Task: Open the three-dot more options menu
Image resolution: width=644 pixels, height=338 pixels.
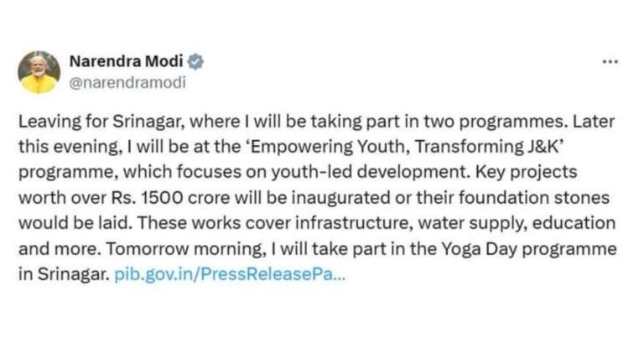Action: tap(610, 63)
